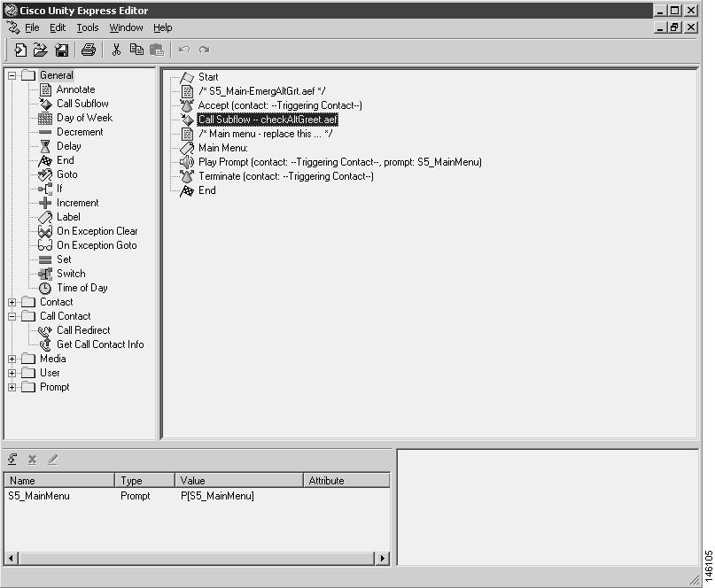Select the End step in script
This screenshot has height=588, width=715.
pyautogui.click(x=207, y=190)
